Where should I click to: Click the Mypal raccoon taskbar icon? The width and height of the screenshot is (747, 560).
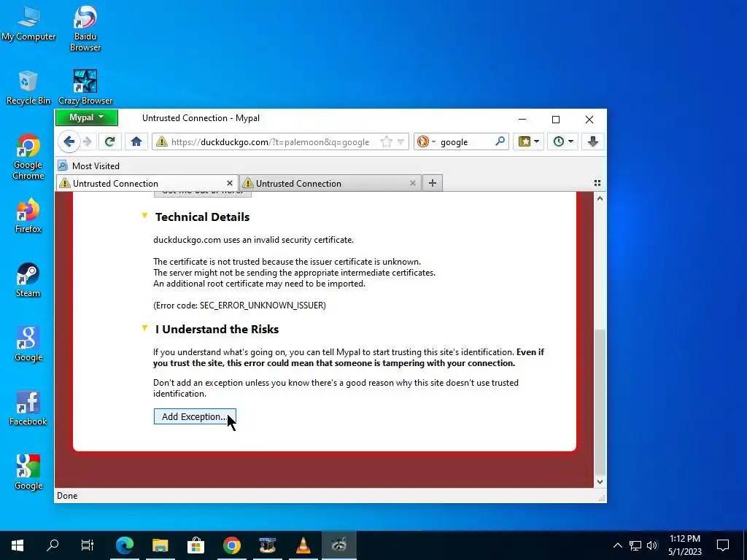[338, 545]
